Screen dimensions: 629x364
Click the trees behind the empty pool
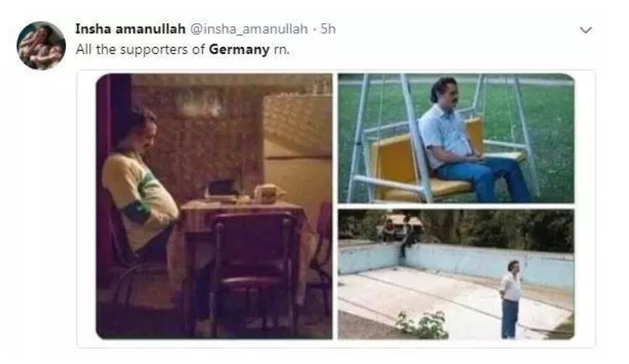pos(498,228)
